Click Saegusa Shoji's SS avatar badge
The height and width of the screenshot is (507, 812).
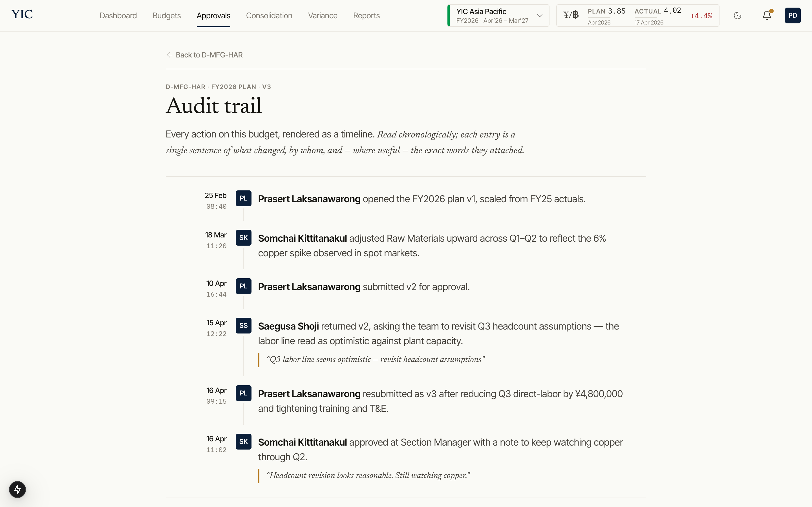click(244, 325)
